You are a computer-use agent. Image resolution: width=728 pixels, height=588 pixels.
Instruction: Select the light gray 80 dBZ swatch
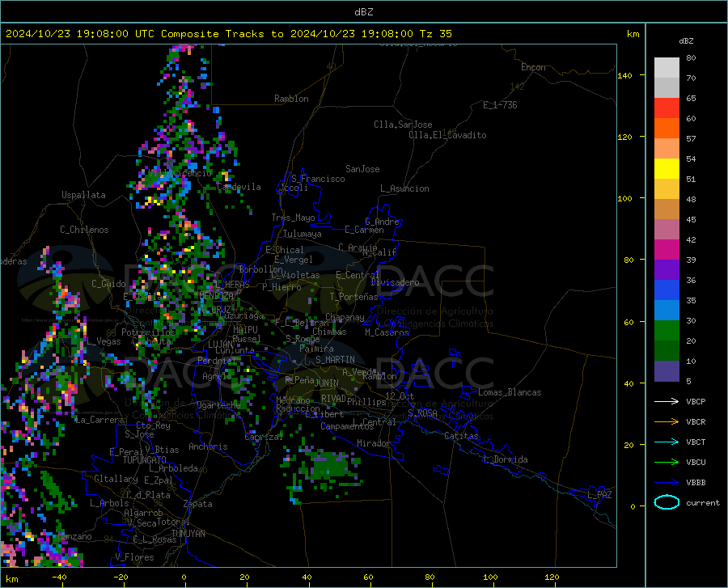coord(667,68)
